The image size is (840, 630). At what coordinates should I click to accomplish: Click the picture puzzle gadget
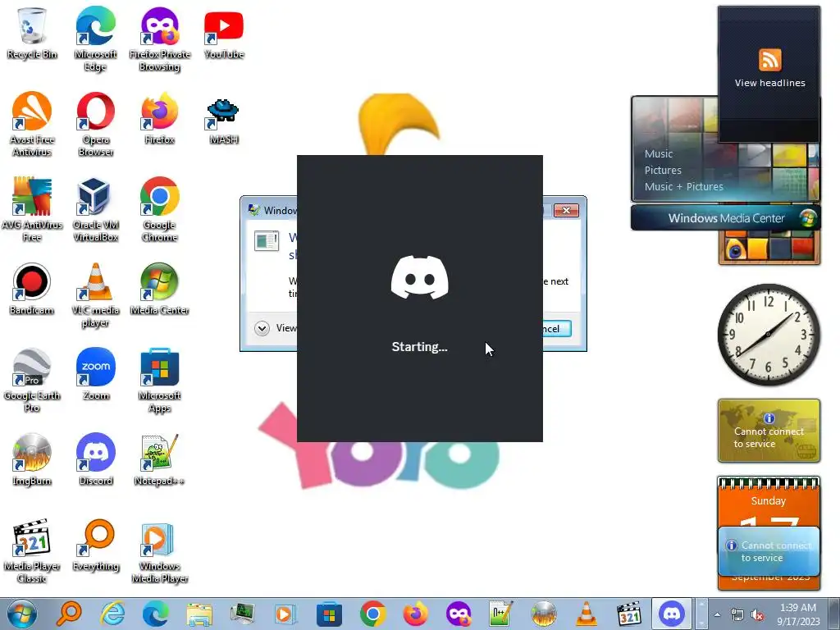[769, 248]
